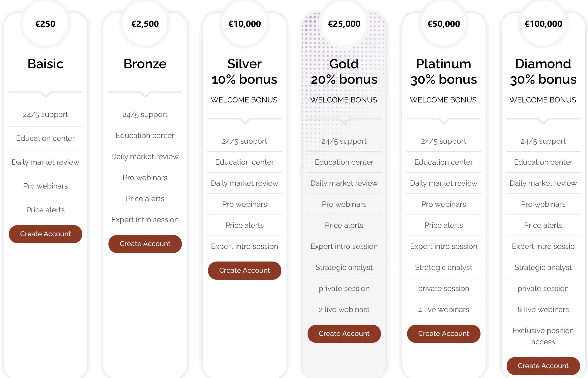Click Expert intro session in Bronze

pos(145,220)
